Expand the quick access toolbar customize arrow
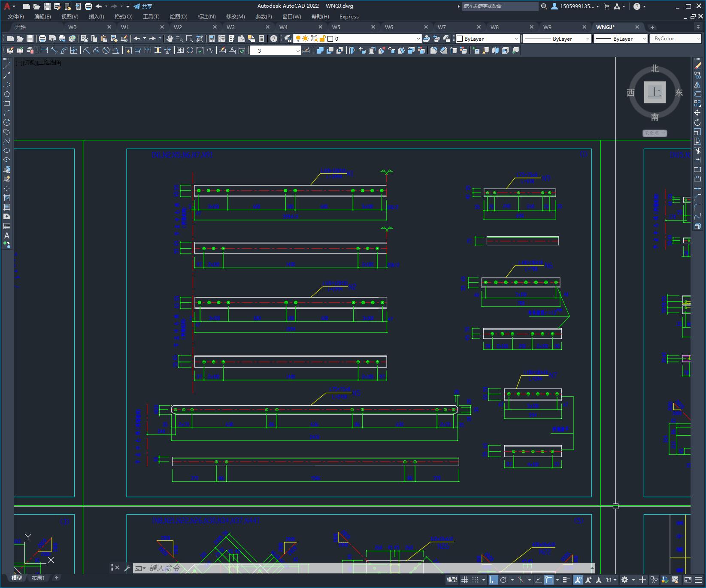The height and width of the screenshot is (588, 706). click(x=128, y=6)
